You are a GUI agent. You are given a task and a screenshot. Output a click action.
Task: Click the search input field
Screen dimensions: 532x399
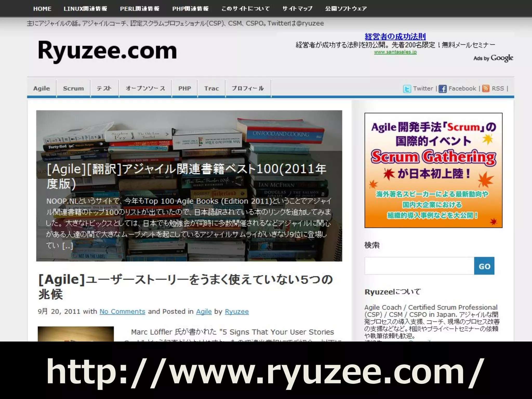(x=419, y=266)
